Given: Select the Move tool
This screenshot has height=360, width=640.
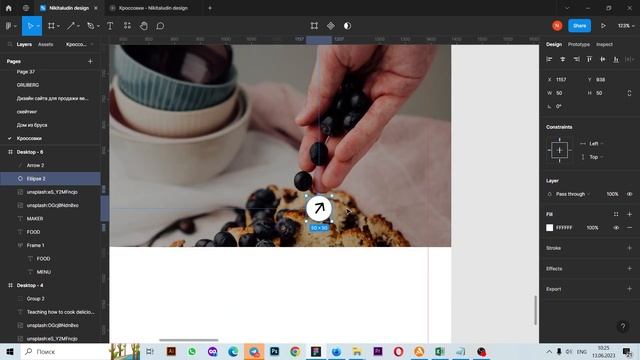Looking at the screenshot, I should coord(29,26).
